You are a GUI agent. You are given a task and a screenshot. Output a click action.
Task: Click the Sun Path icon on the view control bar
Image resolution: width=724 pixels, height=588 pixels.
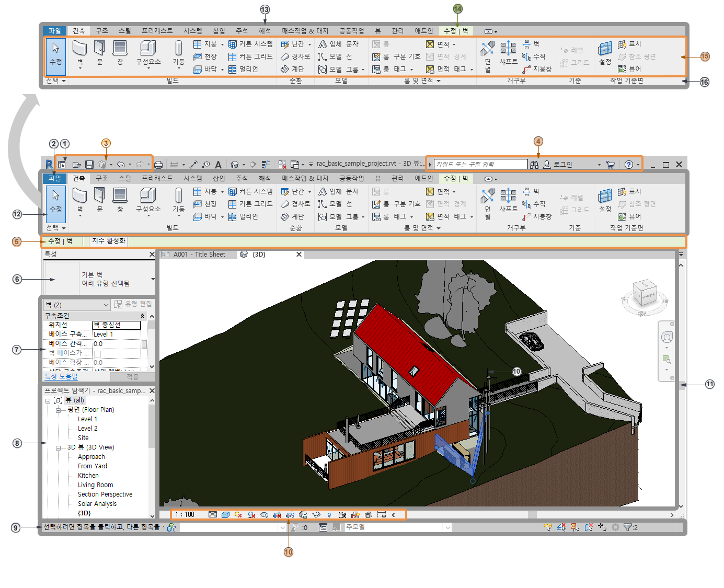tap(238, 515)
